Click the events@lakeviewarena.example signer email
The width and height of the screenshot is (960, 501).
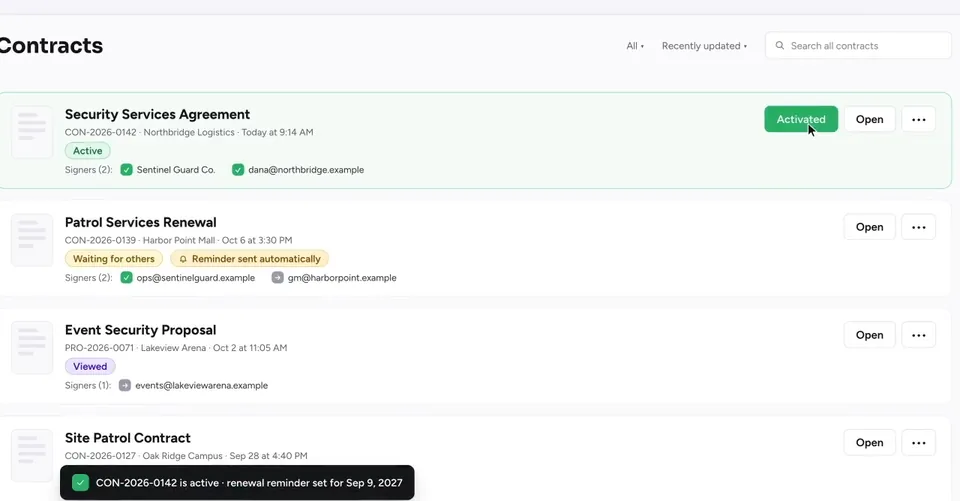pos(201,385)
